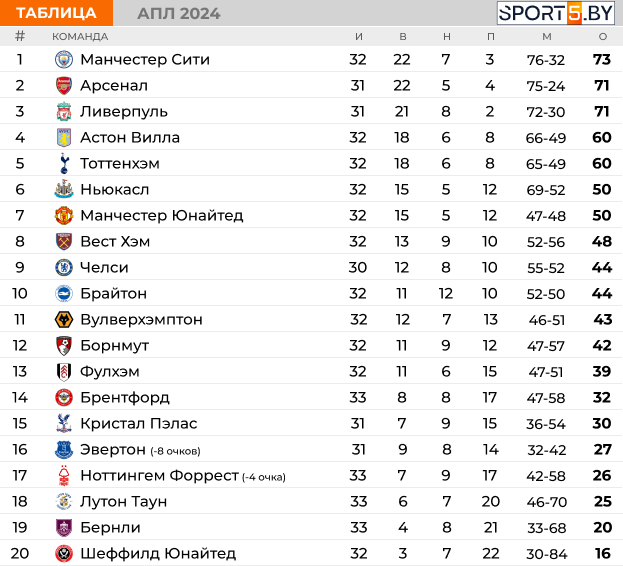Select the Лутон Таун table row
Screen dimensions: 623x566
pyautogui.click(x=312, y=501)
